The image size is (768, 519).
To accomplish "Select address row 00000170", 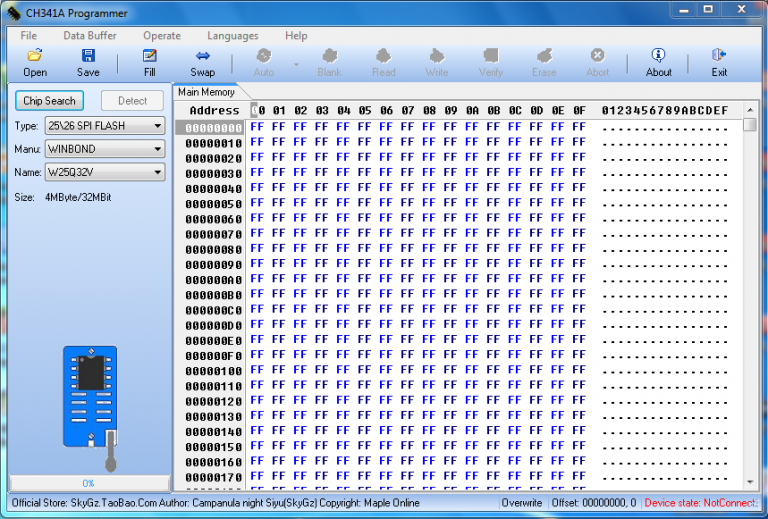I will (x=214, y=477).
